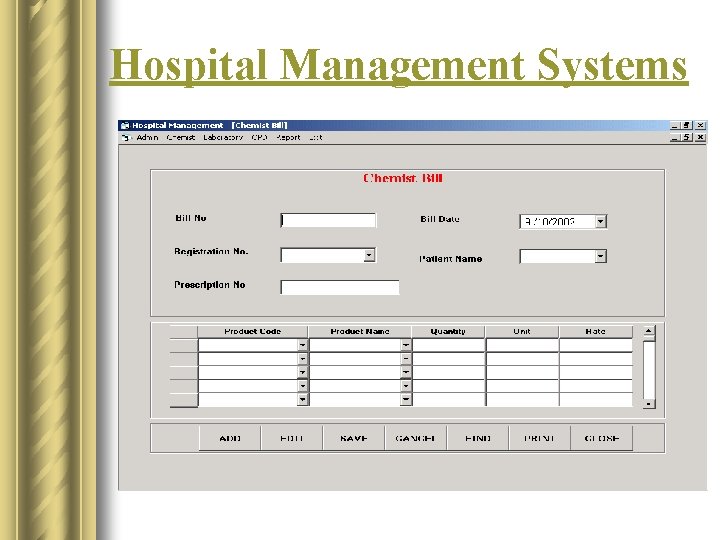This screenshot has height=540, width=720.
Task: Restore the Chemist Bill child window
Action: point(686,137)
